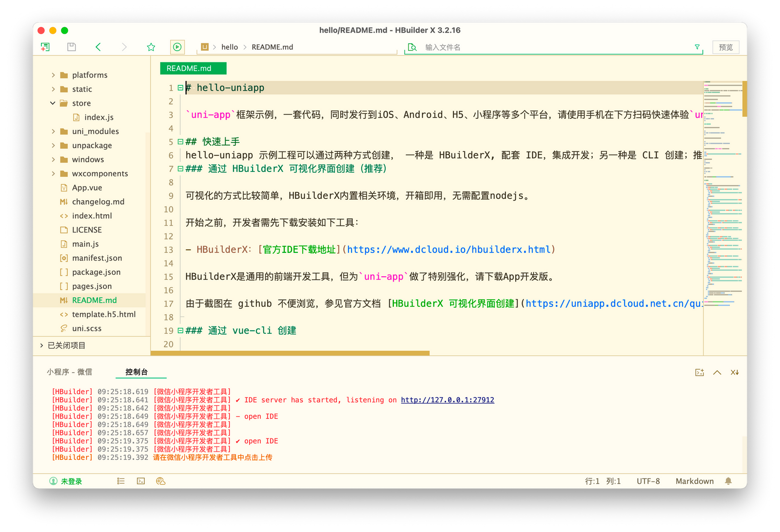Screen dimensions: 780x532
Task: Collapse the console panel with the chevron icon
Action: pos(717,372)
